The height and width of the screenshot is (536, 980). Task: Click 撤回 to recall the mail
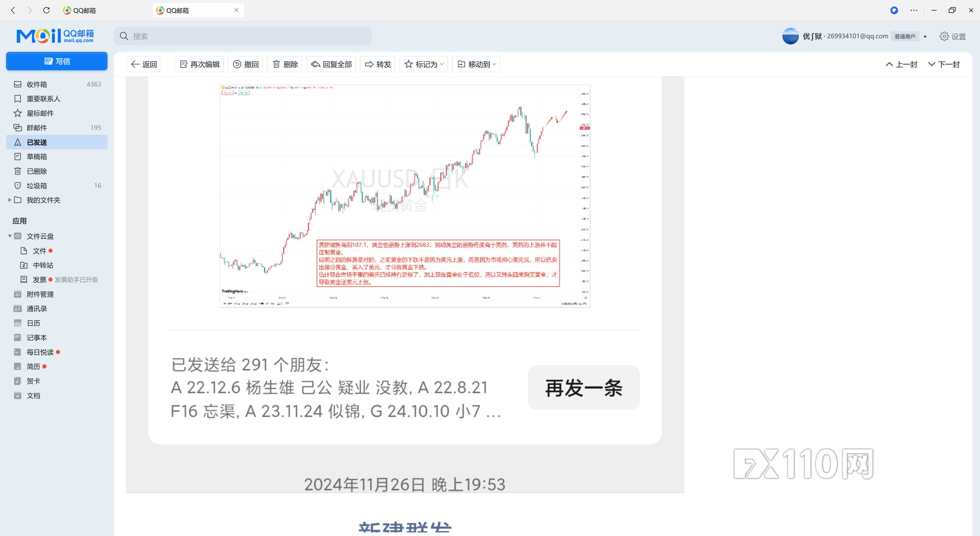[246, 64]
